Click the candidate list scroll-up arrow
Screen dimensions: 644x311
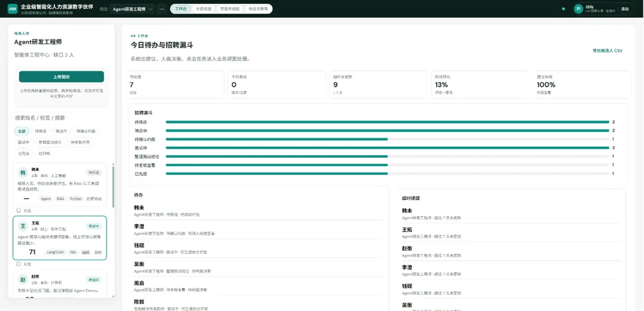pos(114,164)
